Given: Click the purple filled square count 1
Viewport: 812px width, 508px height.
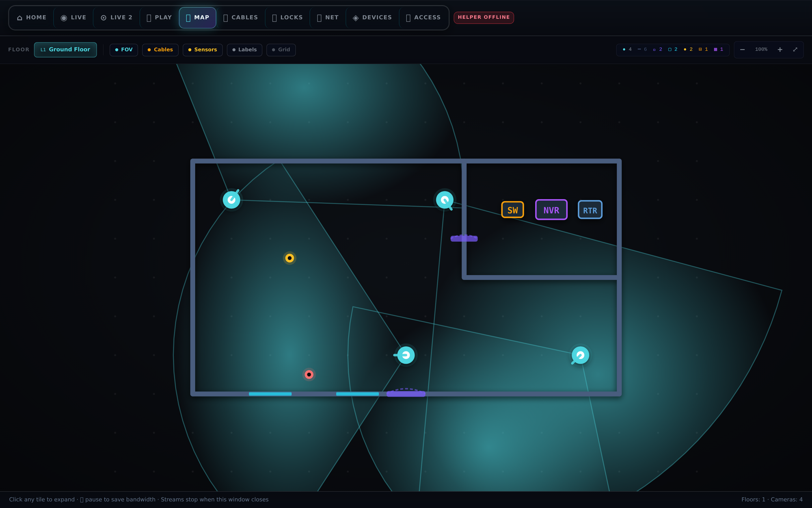Looking at the screenshot, I should [719, 50].
